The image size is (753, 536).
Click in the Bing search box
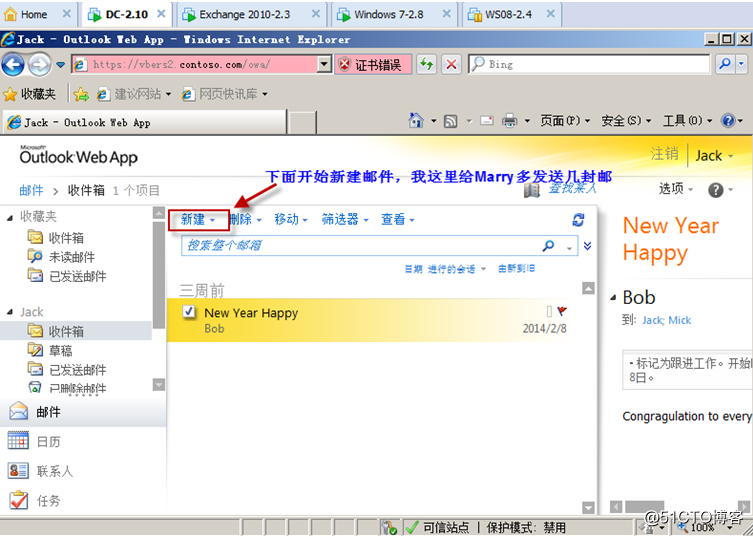click(x=589, y=64)
